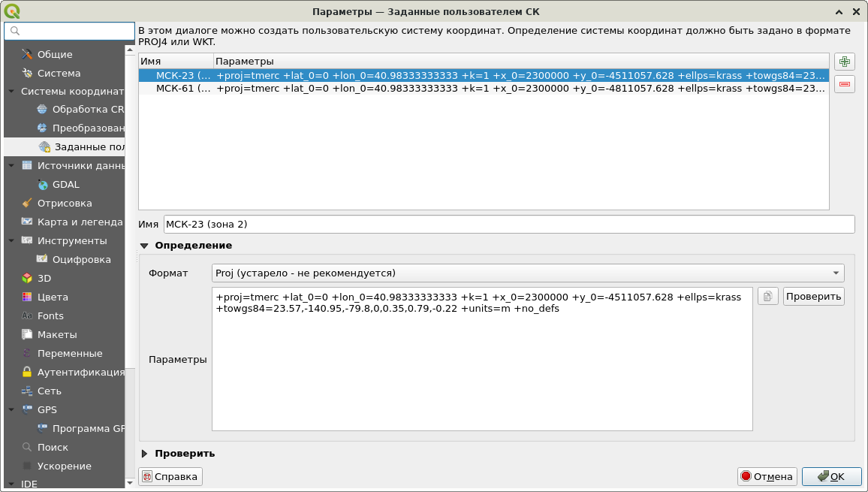Image resolution: width=868 pixels, height=492 pixels.
Task: Open help via the Справка button
Action: point(170,476)
